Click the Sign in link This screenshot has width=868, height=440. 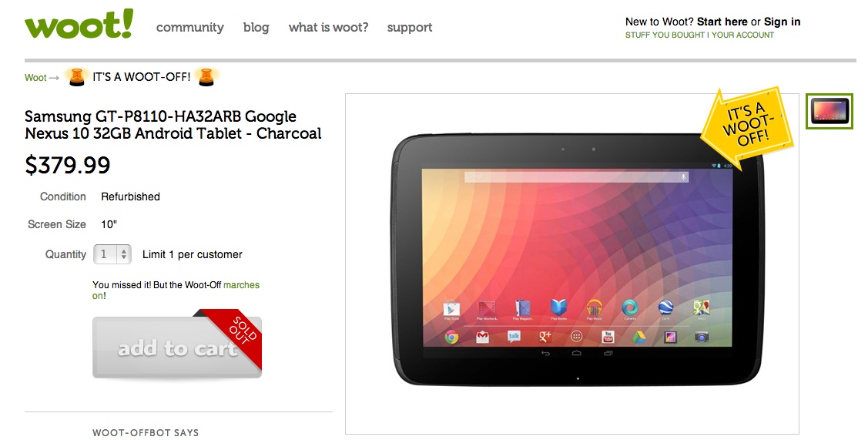pos(783,22)
